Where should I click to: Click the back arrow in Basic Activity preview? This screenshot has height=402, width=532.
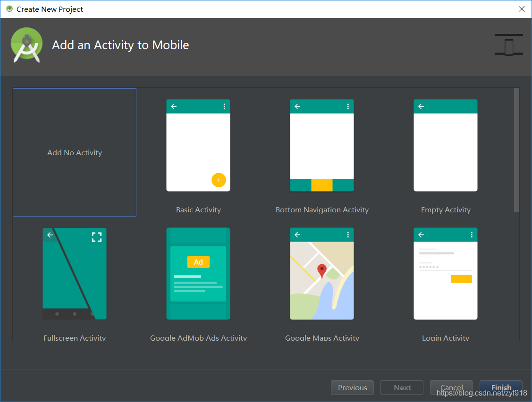(174, 107)
